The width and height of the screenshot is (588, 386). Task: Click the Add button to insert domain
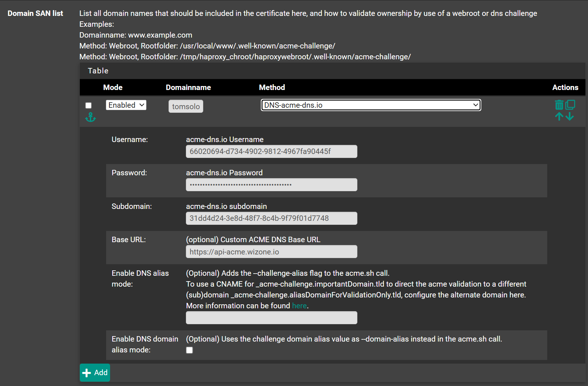click(x=95, y=373)
